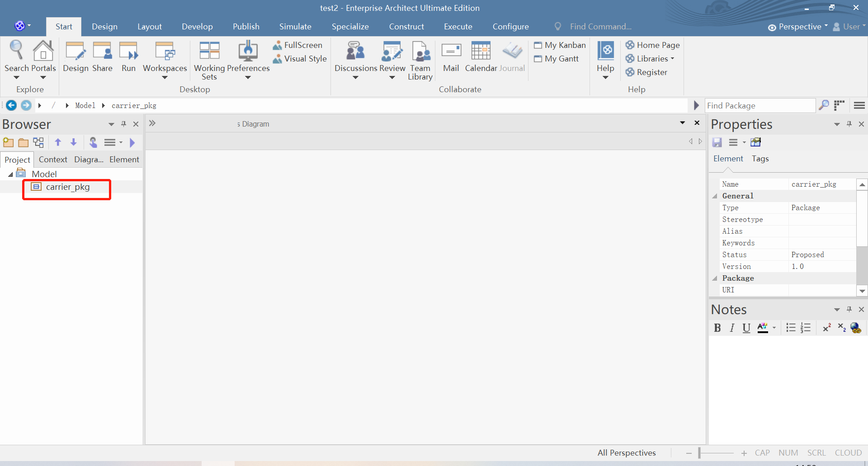868x466 pixels.
Task: Open the Perspective dropdown
Action: pos(798,27)
